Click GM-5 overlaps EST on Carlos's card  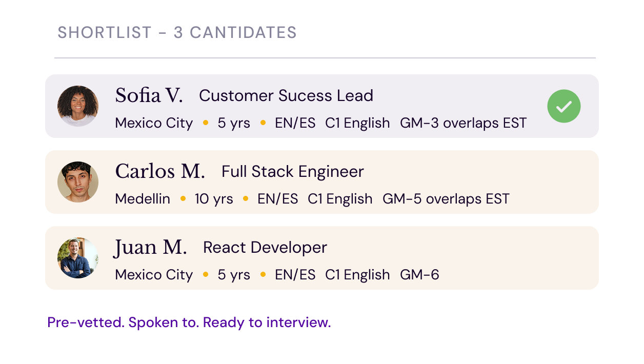[446, 199]
